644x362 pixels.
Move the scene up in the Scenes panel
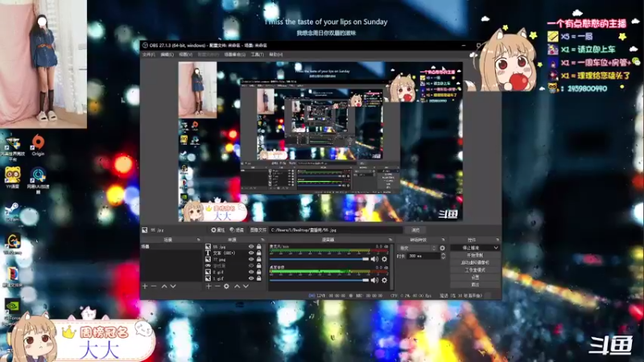pos(164,286)
